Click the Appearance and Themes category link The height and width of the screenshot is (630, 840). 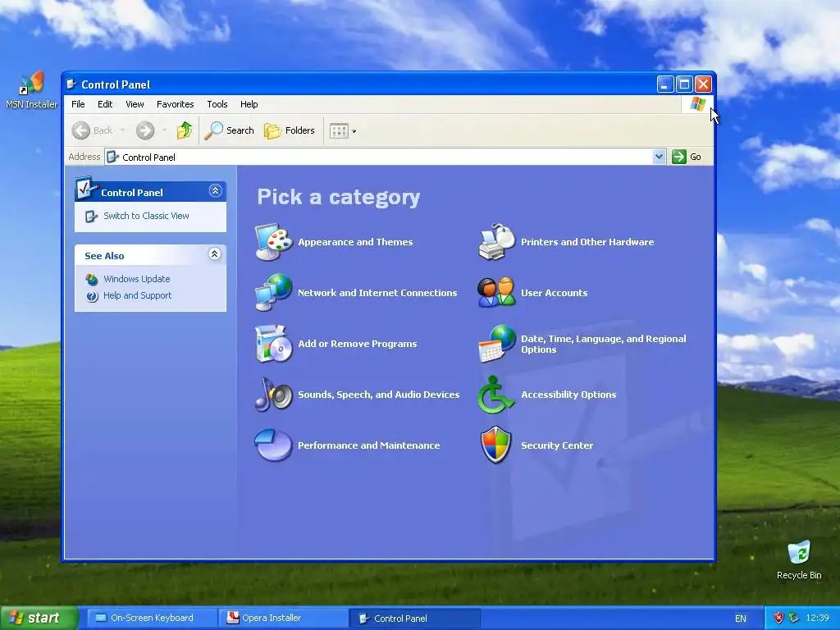[356, 242]
